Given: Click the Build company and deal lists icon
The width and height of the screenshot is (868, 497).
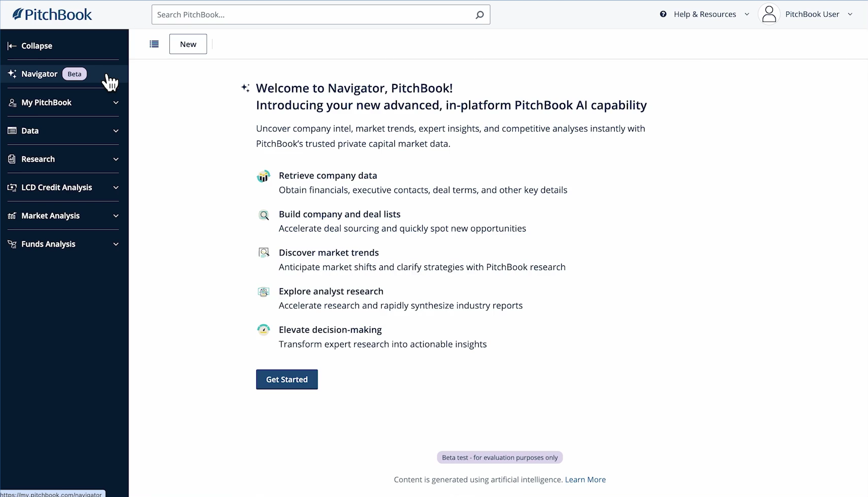Looking at the screenshot, I should point(264,215).
